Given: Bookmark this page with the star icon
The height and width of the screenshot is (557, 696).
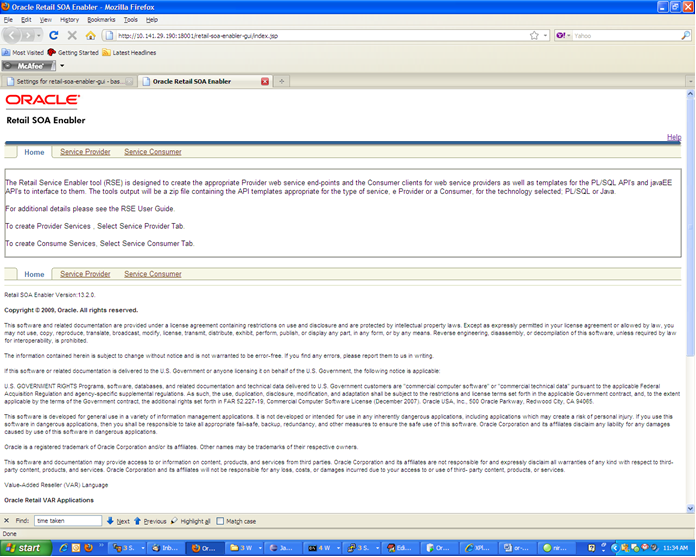Looking at the screenshot, I should coord(534,36).
